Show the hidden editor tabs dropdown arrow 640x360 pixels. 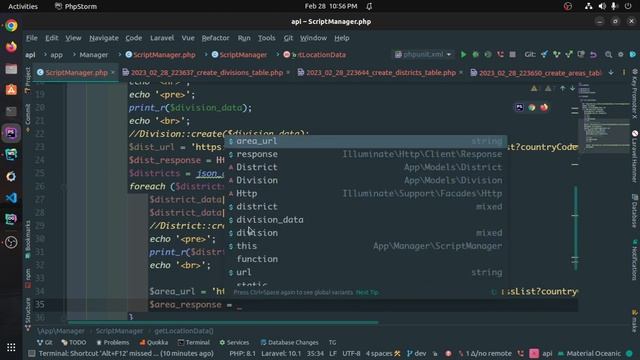611,72
